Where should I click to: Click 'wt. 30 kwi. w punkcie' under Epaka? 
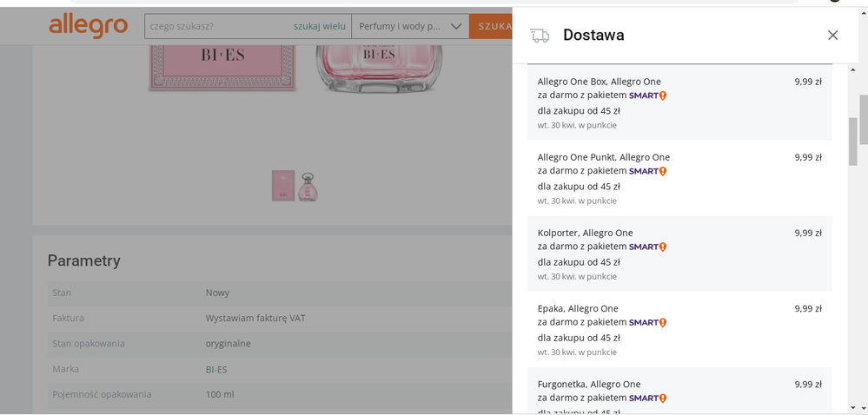click(x=577, y=352)
